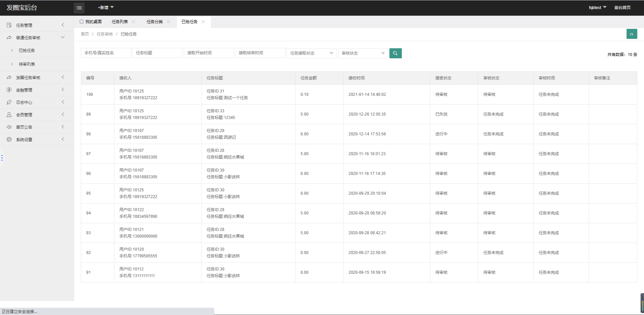
Task: Click timestamp 2020-11-16 18:01:23
Action: coord(367,154)
